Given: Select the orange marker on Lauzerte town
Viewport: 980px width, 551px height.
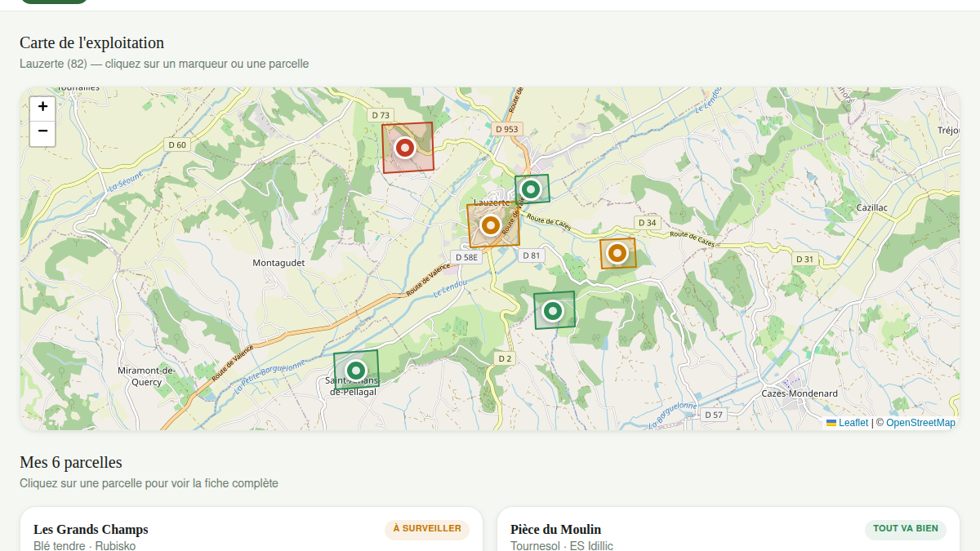Looking at the screenshot, I should [x=490, y=224].
